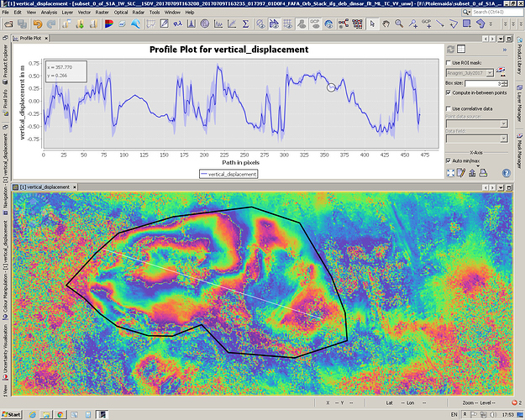Viewport: 525px width, 420px height.
Task: Click Zoom All icon in plot panel
Action: [451, 173]
